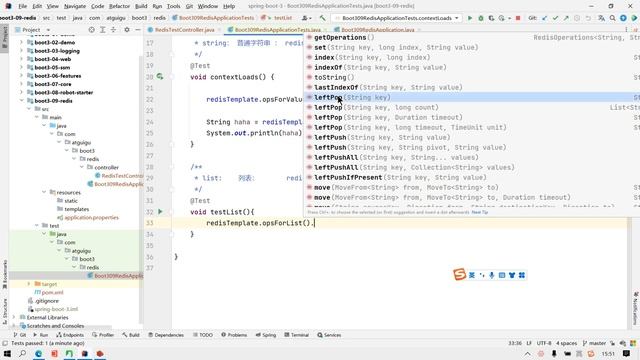Screen dimensions: 640x360
Task: Stop the running process red square
Action: 518,18
